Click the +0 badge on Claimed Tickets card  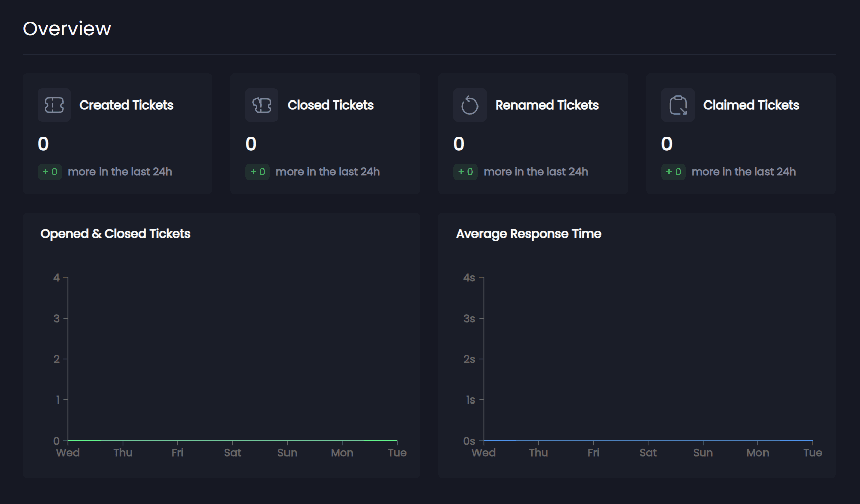point(674,172)
